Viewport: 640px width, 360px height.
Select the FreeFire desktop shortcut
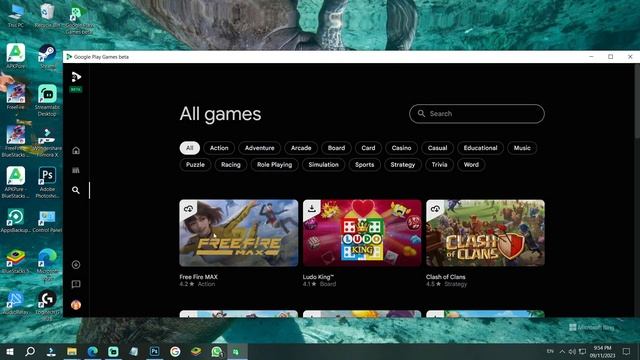[16, 97]
